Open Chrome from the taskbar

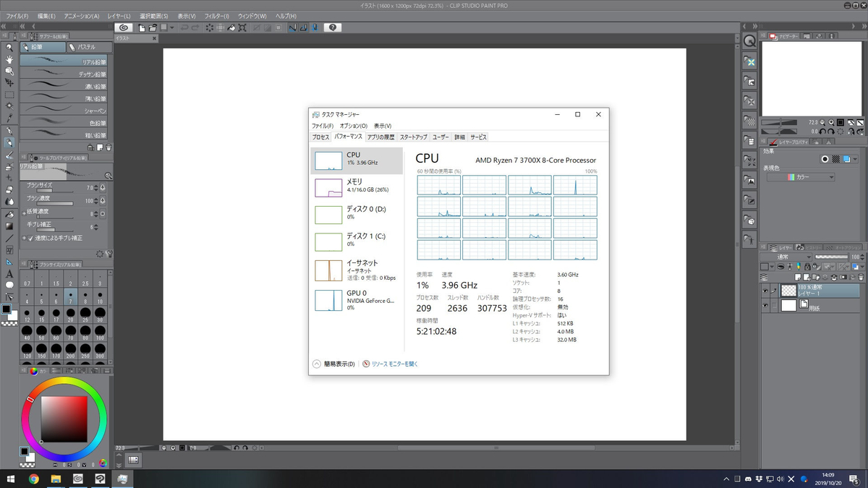tap(34, 479)
